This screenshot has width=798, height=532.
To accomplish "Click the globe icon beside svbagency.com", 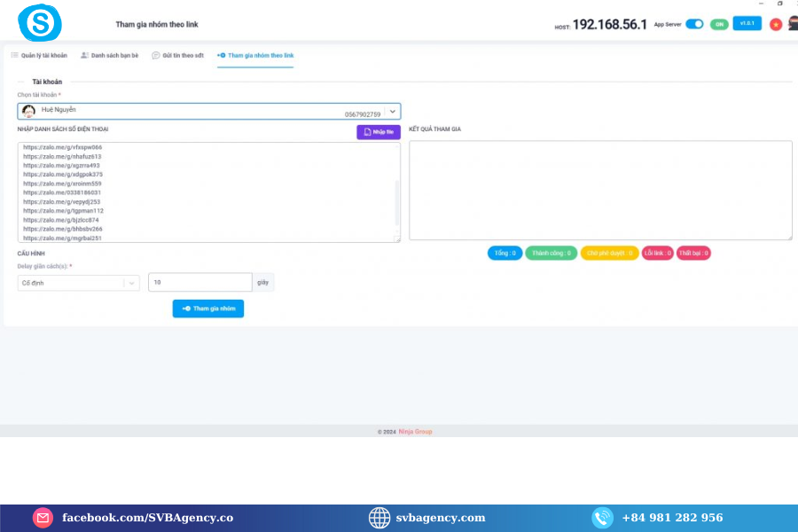I will [379, 518].
